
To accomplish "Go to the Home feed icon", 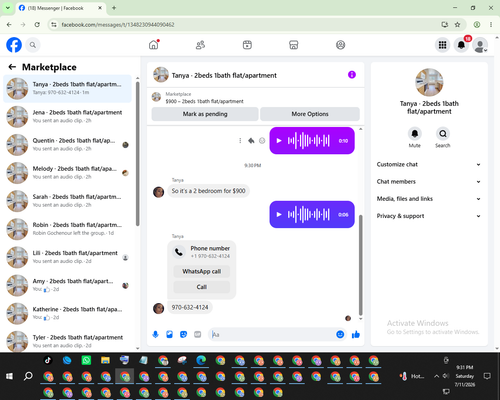I will (x=154, y=45).
